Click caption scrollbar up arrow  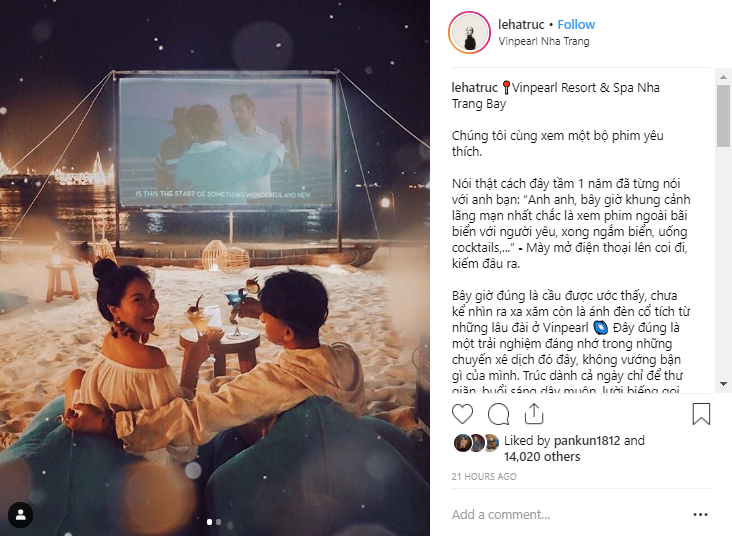(x=723, y=77)
